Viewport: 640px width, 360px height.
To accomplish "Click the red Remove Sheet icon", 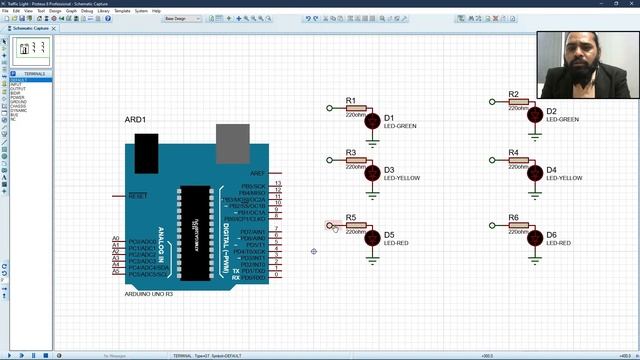I will click(x=496, y=18).
